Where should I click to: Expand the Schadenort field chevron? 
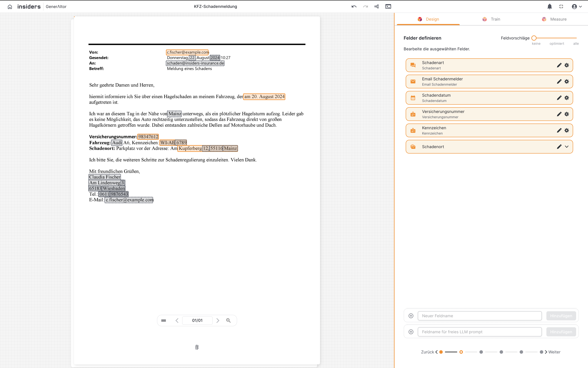tap(567, 147)
